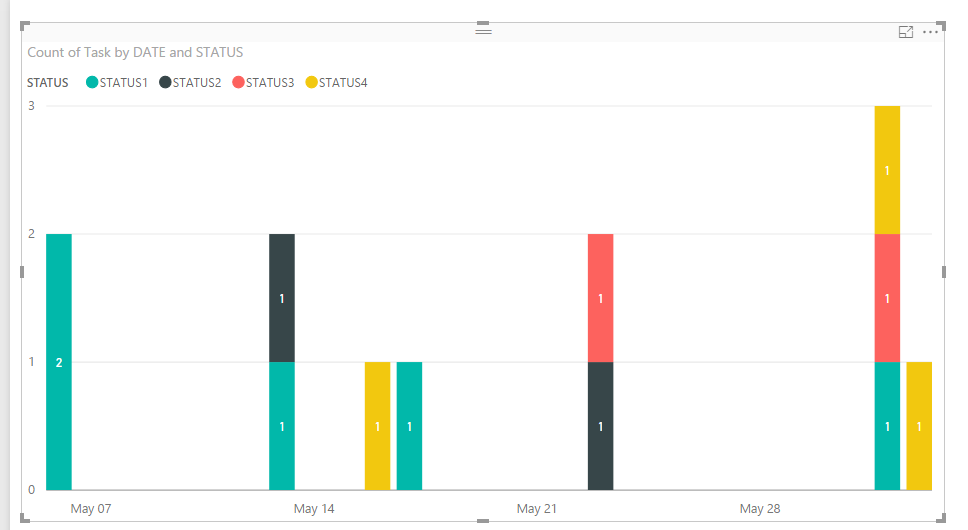Click the May 21 axis label

(x=536, y=508)
